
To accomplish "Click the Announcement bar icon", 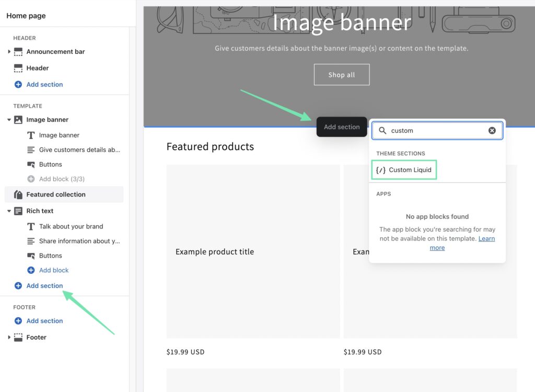I will tap(18, 51).
